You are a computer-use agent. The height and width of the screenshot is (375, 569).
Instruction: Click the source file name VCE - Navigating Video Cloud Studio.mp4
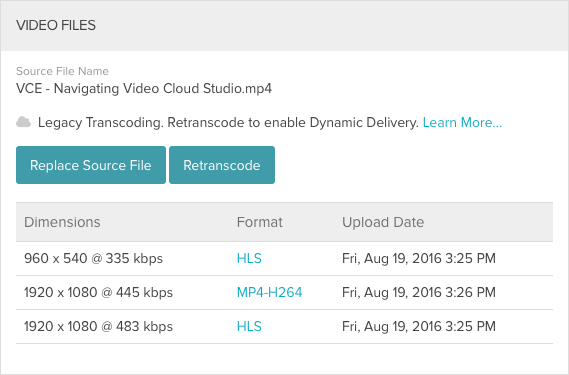pyautogui.click(x=144, y=89)
